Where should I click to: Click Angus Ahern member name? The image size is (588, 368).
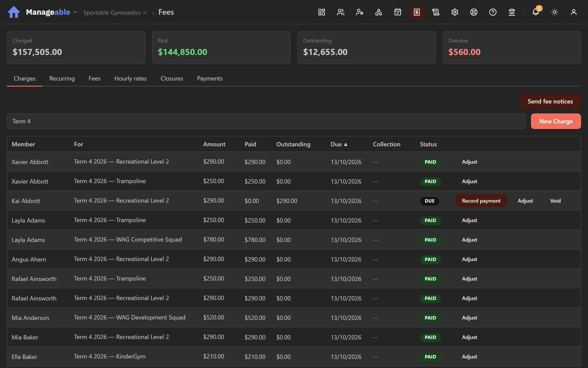(x=29, y=259)
